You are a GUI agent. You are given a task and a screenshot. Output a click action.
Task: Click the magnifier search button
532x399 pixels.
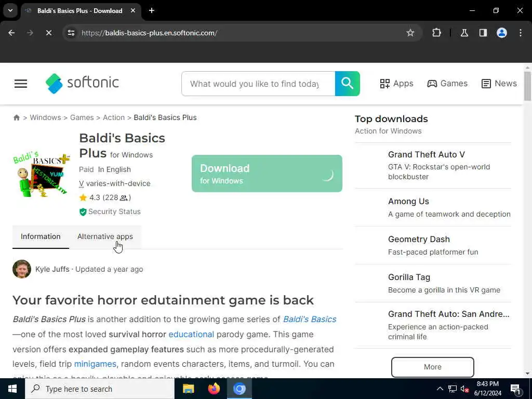click(347, 84)
